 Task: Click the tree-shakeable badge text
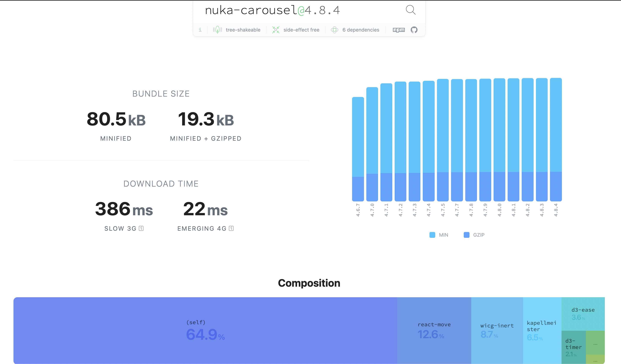coord(243,30)
